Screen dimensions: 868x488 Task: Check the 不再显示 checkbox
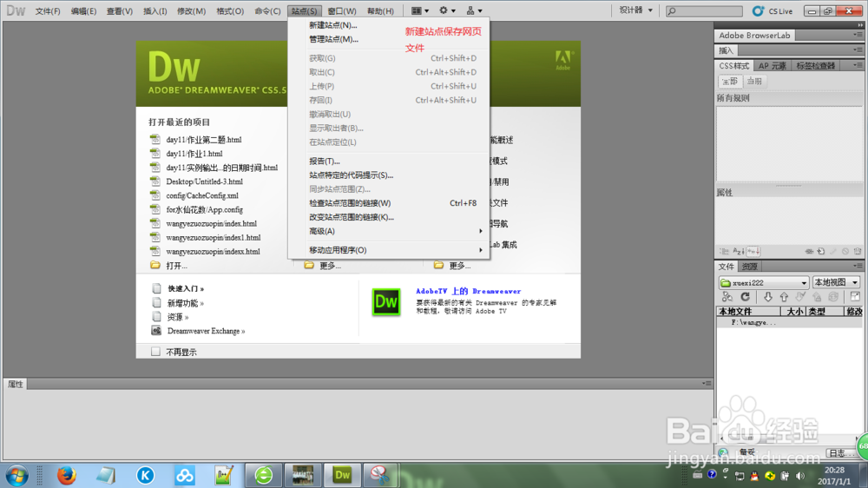[155, 351]
